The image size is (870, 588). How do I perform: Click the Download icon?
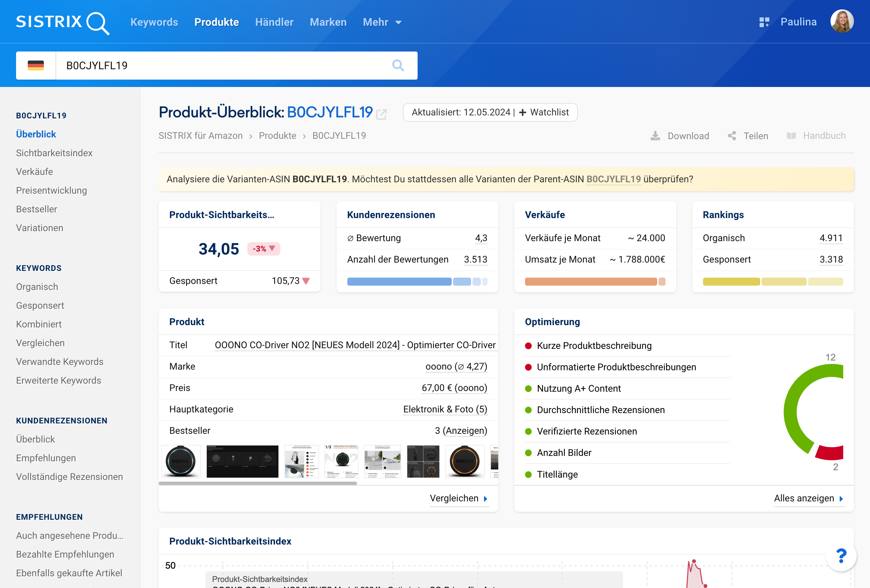(x=655, y=136)
